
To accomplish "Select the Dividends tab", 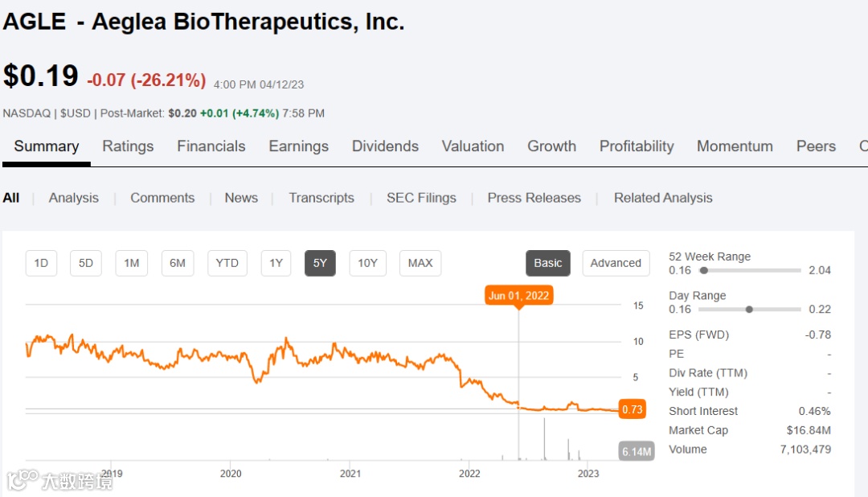I will click(x=385, y=146).
